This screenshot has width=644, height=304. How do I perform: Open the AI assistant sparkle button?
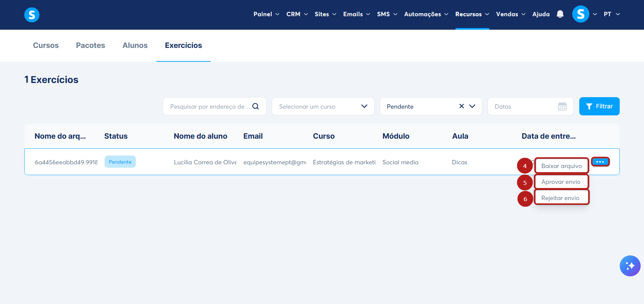tap(630, 266)
